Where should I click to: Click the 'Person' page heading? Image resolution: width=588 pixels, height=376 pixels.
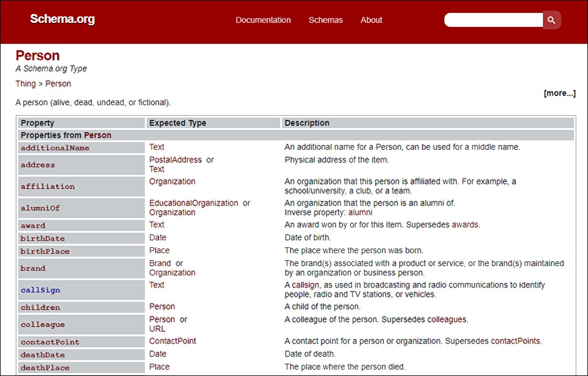38,56
